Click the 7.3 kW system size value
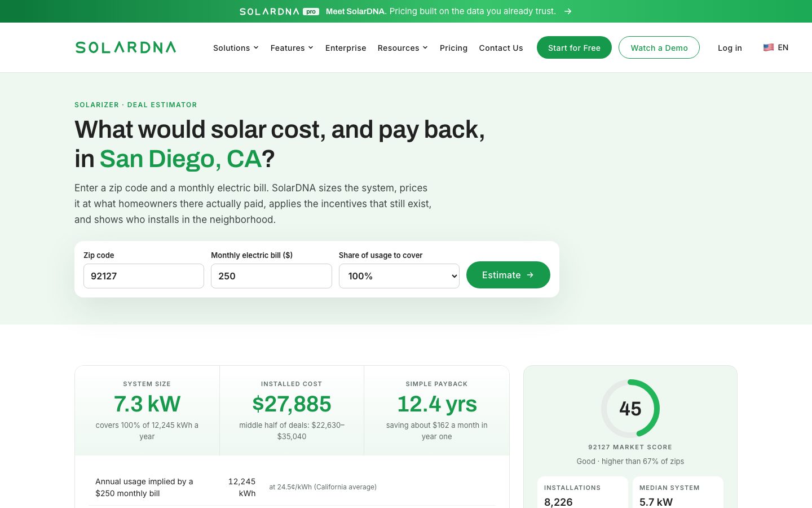Image resolution: width=812 pixels, height=508 pixels. click(x=147, y=404)
